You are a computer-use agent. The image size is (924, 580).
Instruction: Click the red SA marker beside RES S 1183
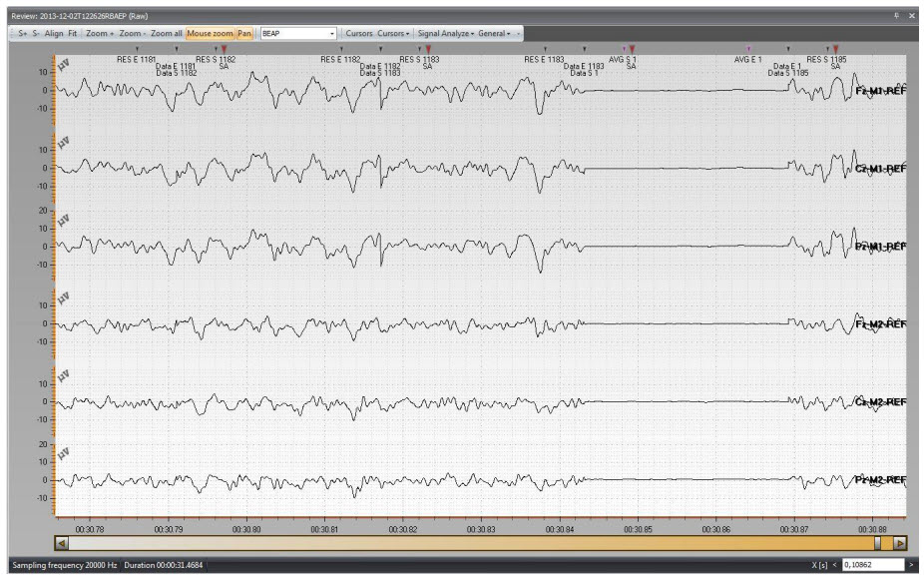(428, 49)
